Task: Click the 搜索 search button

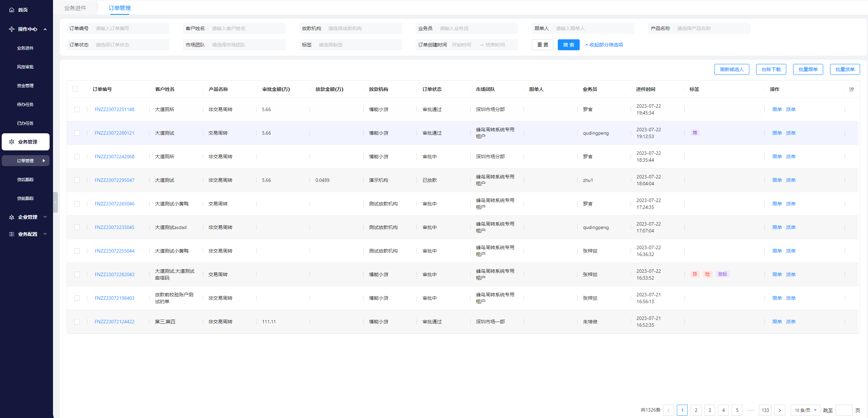Action: click(x=568, y=45)
